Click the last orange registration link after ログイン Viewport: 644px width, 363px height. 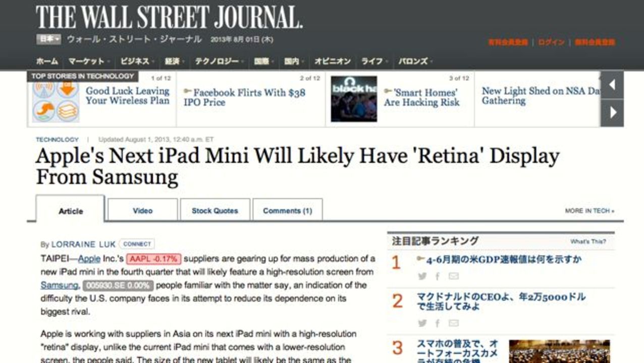[595, 42]
